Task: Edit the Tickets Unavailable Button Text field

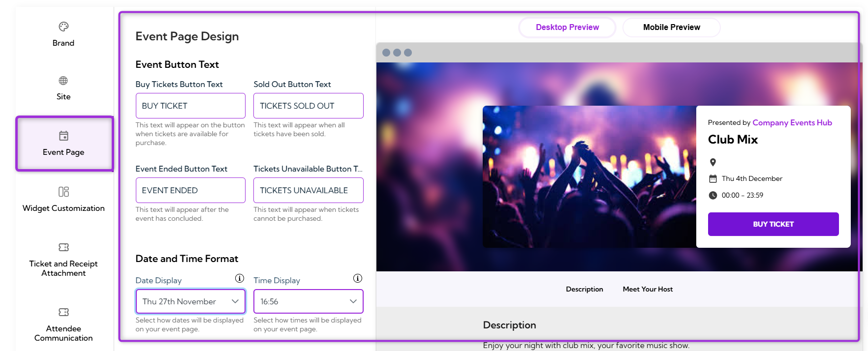Action: 309,190
